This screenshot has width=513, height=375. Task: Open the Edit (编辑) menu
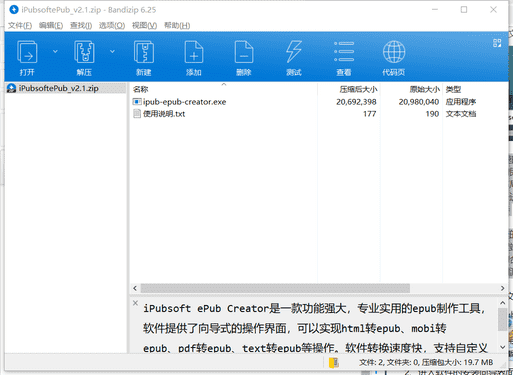pyautogui.click(x=51, y=25)
